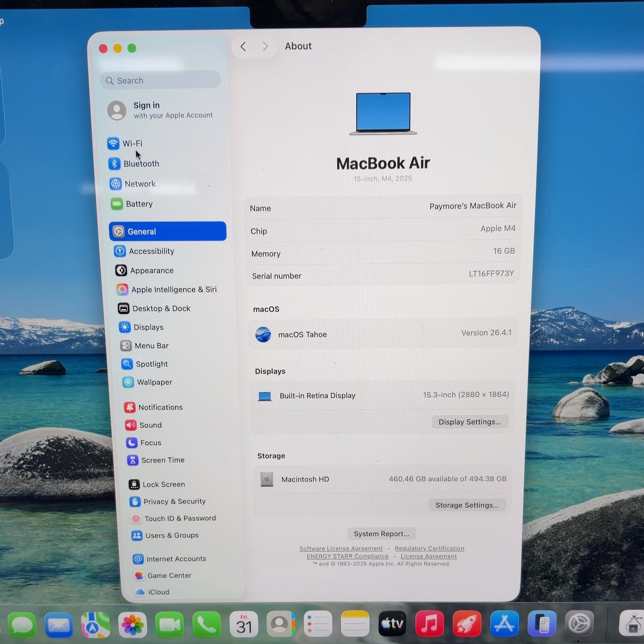Open ENERGY STAR Compliance link

[x=347, y=556]
